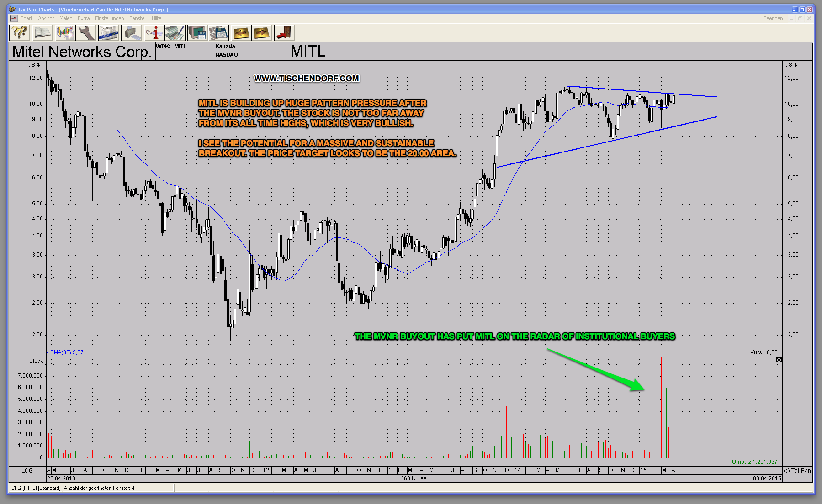
Task: Click the LOG scale label
Action: click(x=27, y=470)
